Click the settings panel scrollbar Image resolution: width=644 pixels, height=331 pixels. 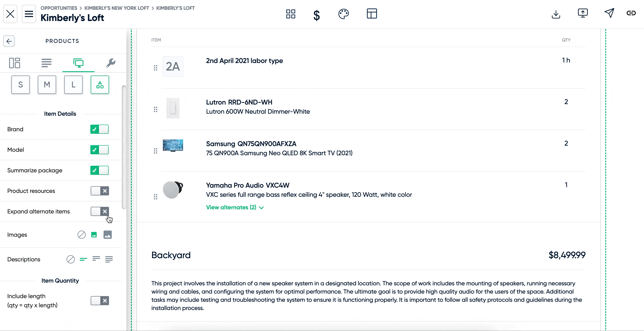pos(124,147)
